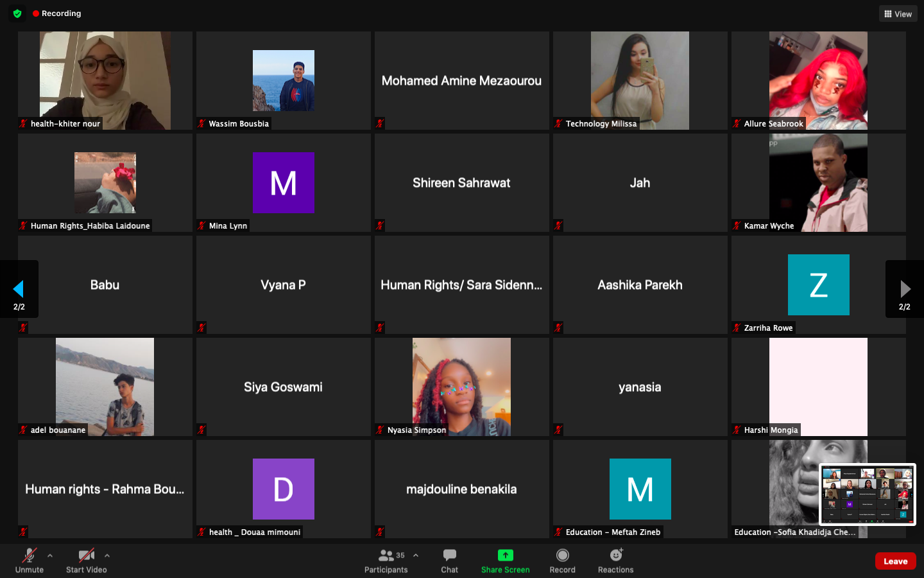Go to previous page of participants

(19, 289)
